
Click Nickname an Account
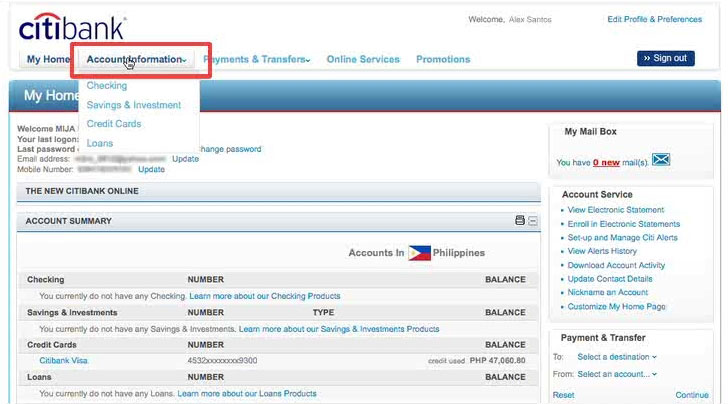(x=608, y=293)
